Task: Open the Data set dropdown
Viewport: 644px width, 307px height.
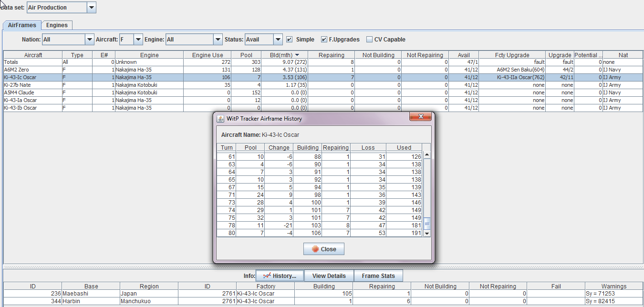Action: (x=92, y=8)
